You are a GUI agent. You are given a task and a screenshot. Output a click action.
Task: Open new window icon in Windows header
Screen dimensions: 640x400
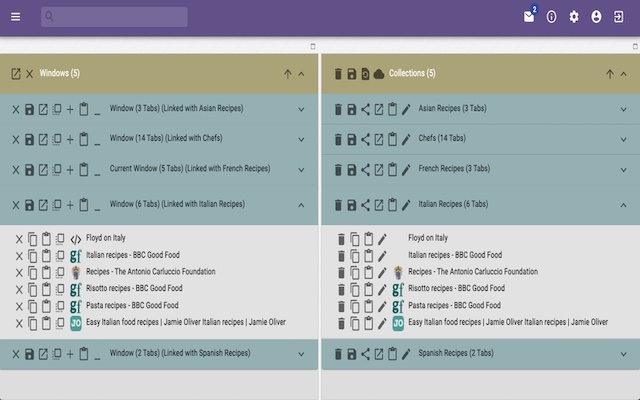(x=16, y=74)
